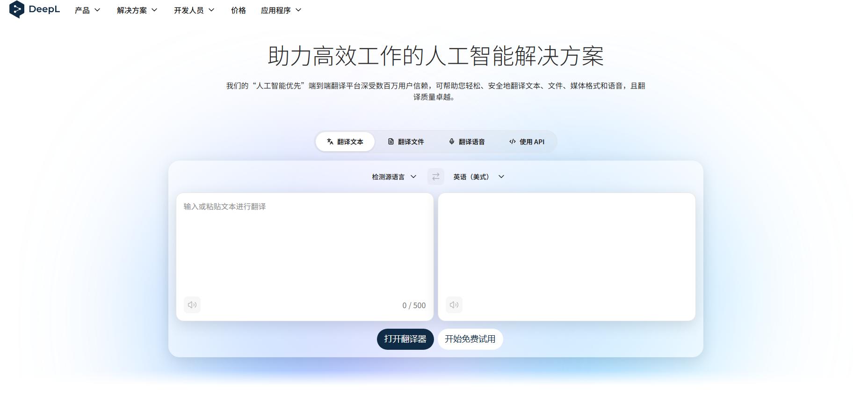The height and width of the screenshot is (398, 868).
Task: Click the 开始免费试用 button
Action: coord(470,339)
